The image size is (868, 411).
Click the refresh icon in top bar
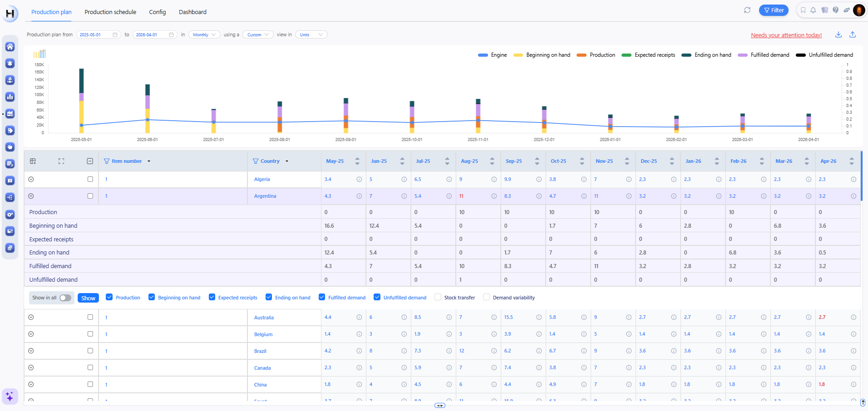747,10
